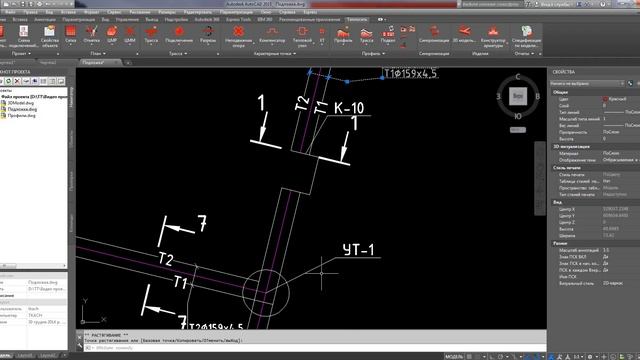Open the Рисование menu in the menu bar

pyautogui.click(x=140, y=12)
